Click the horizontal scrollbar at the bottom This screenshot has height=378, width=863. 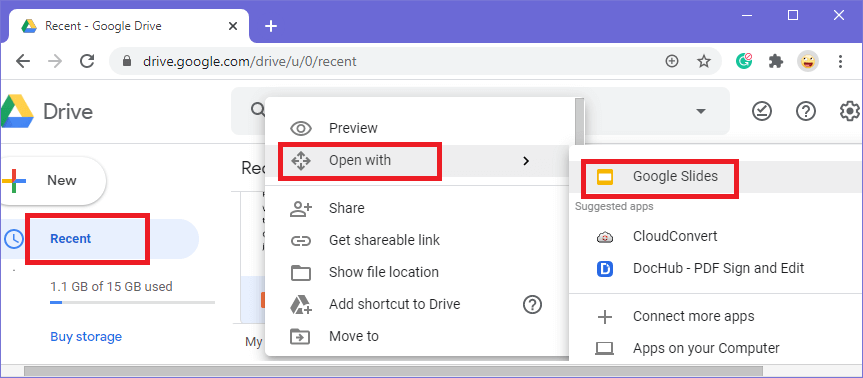[394, 371]
